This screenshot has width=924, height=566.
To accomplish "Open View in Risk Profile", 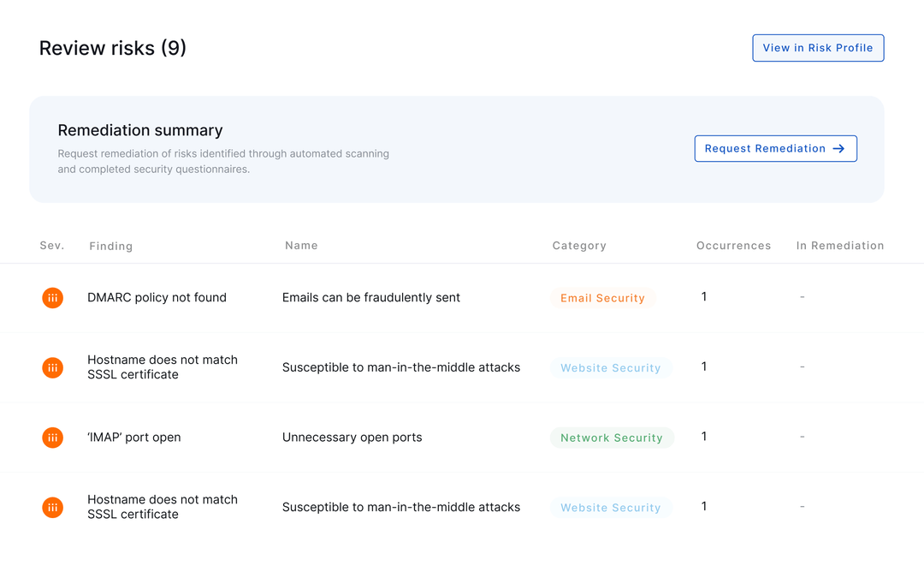I will tap(818, 48).
